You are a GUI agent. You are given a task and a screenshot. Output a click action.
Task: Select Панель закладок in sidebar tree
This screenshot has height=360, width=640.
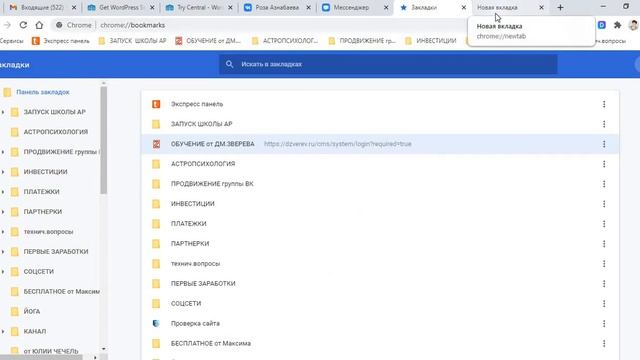tap(43, 92)
